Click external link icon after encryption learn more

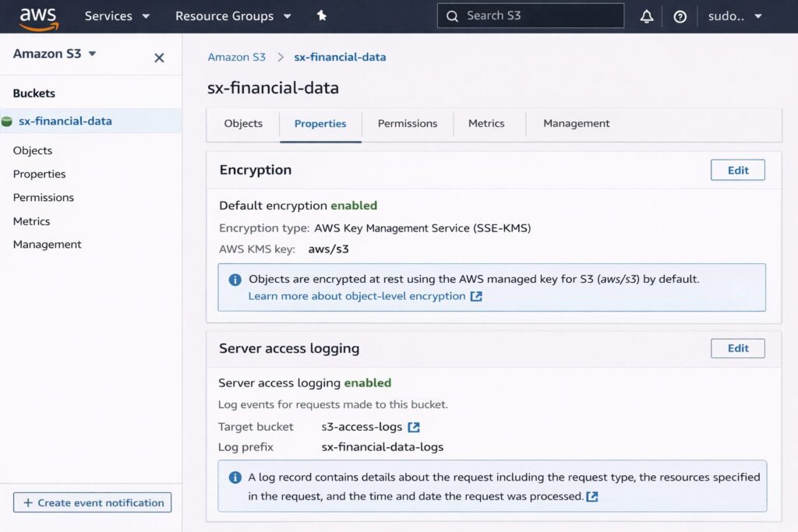click(x=476, y=297)
